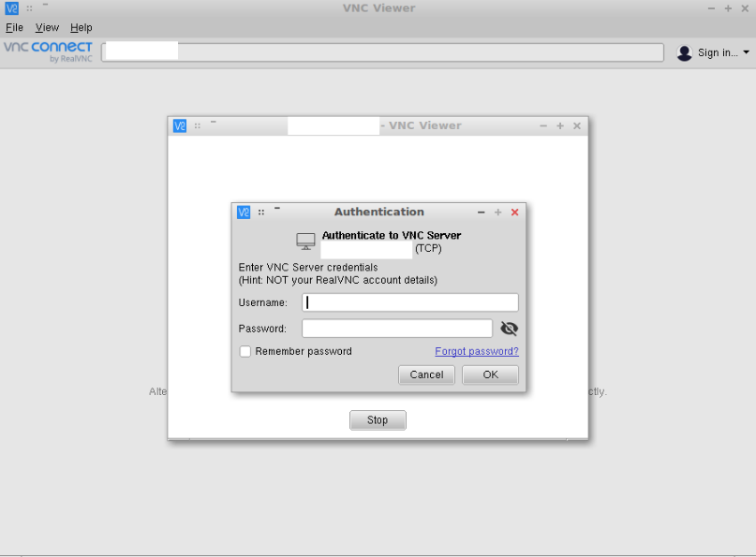Screen dimensions: 756x557
Task: Open the Help menu
Action: (81, 27)
